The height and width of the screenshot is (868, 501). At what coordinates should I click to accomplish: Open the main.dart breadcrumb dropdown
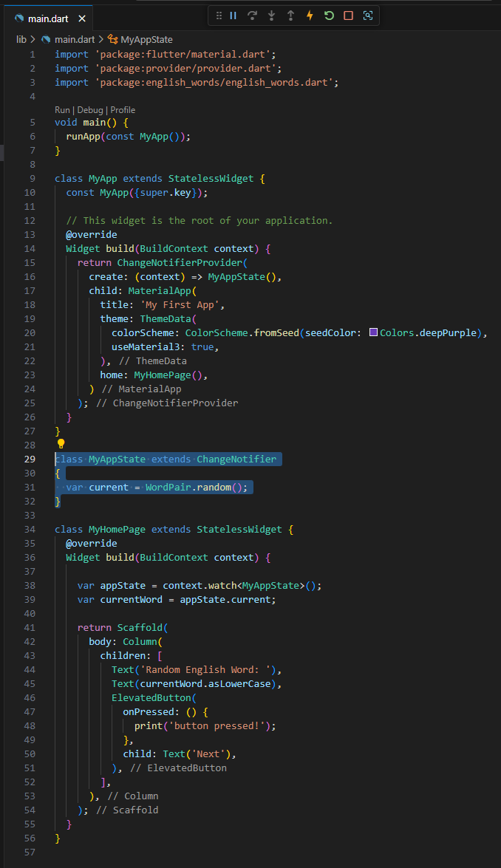point(75,39)
